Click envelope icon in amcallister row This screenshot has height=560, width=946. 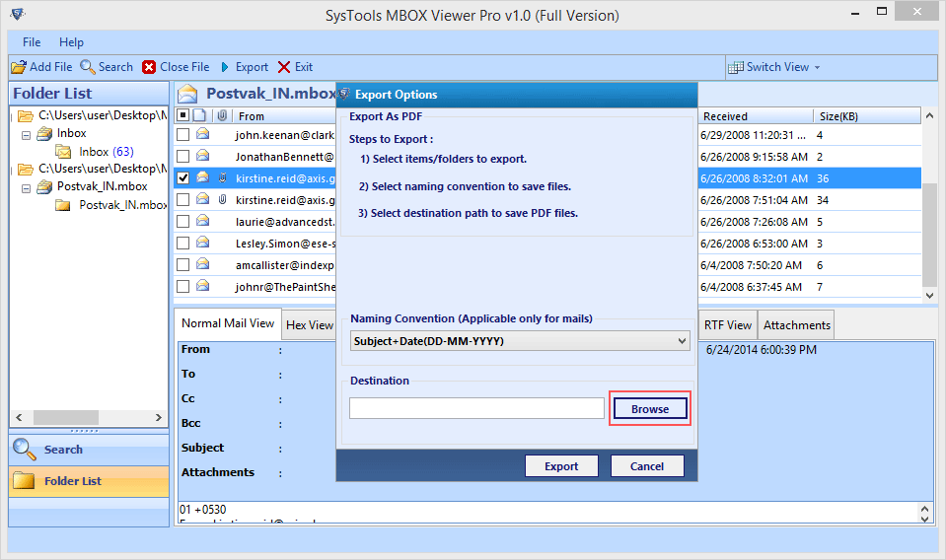203,264
